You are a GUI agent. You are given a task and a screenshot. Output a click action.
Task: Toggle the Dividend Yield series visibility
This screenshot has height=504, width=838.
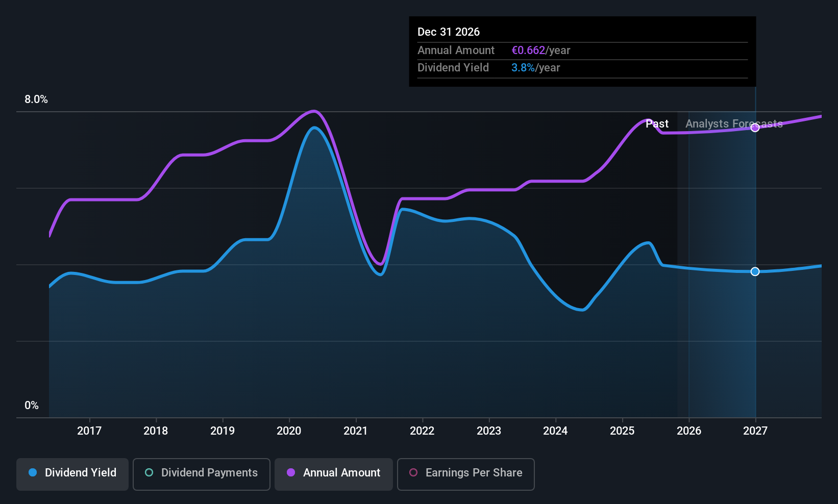click(x=72, y=474)
